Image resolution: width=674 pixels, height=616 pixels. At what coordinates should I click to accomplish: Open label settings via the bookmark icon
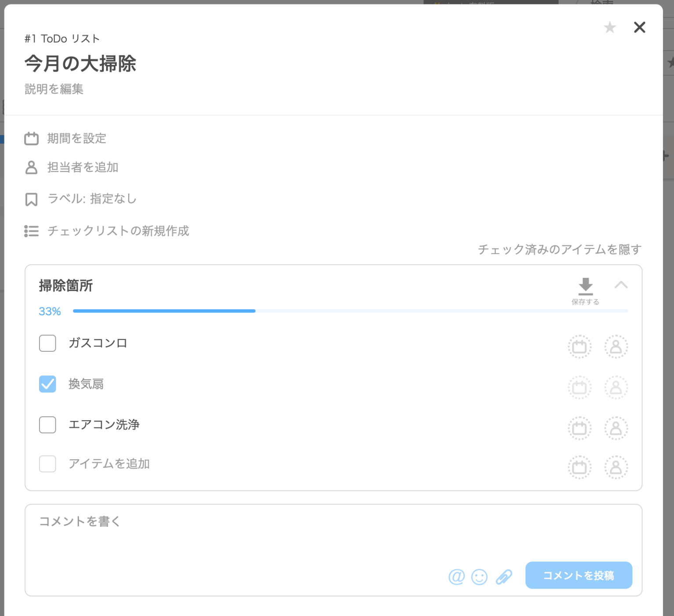tap(31, 199)
